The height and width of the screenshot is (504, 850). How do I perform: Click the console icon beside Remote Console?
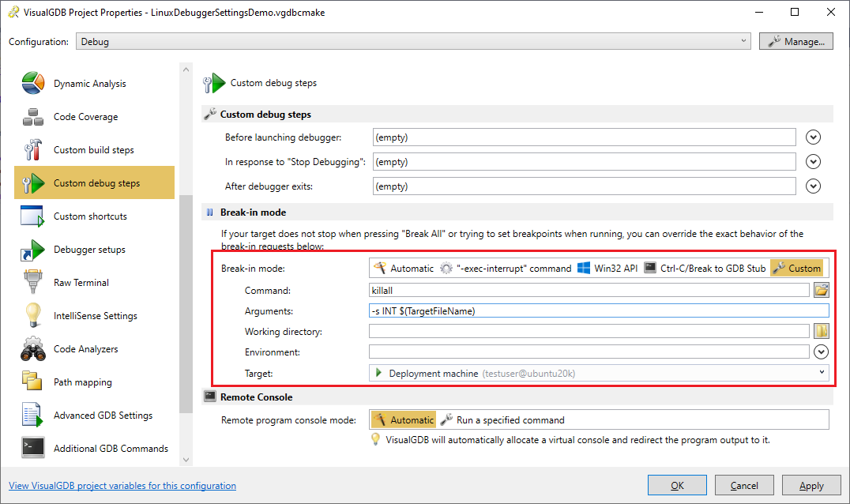click(x=210, y=397)
